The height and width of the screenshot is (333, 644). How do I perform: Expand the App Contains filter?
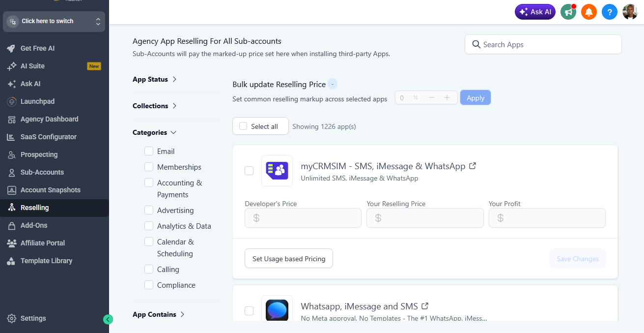click(159, 314)
